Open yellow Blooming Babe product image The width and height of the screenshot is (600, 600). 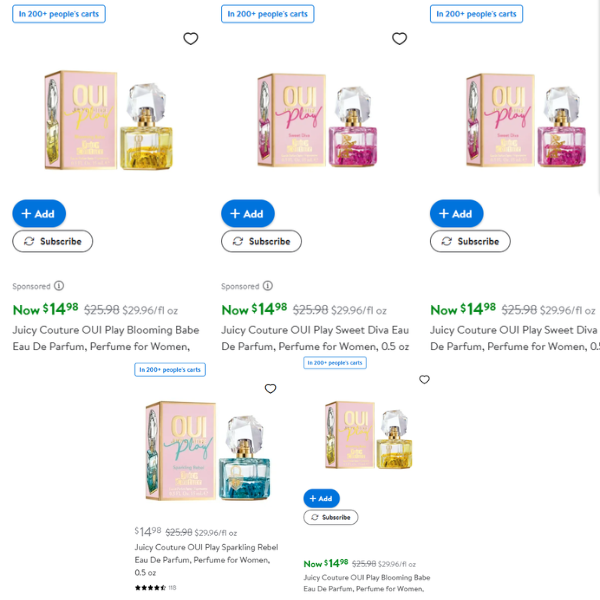click(109, 120)
